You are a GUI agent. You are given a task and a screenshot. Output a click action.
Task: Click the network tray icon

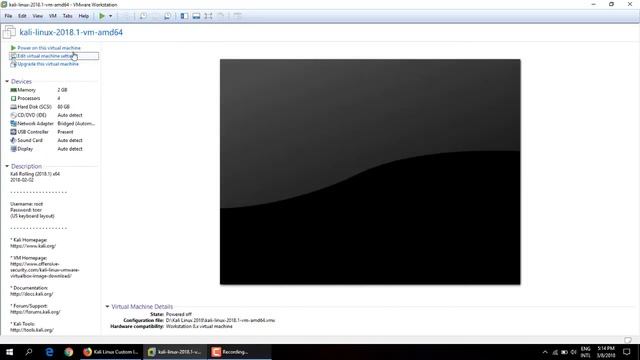[555, 352]
